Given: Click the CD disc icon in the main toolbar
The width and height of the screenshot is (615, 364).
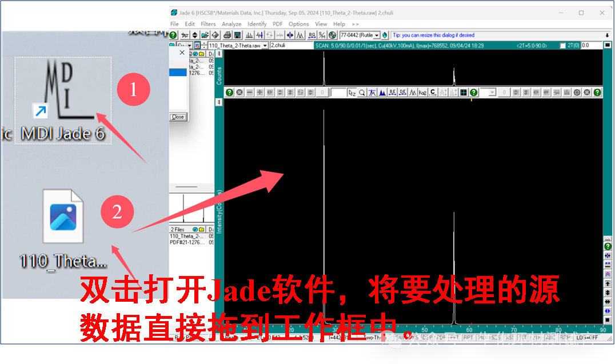Looking at the screenshot, I should pos(332,35).
